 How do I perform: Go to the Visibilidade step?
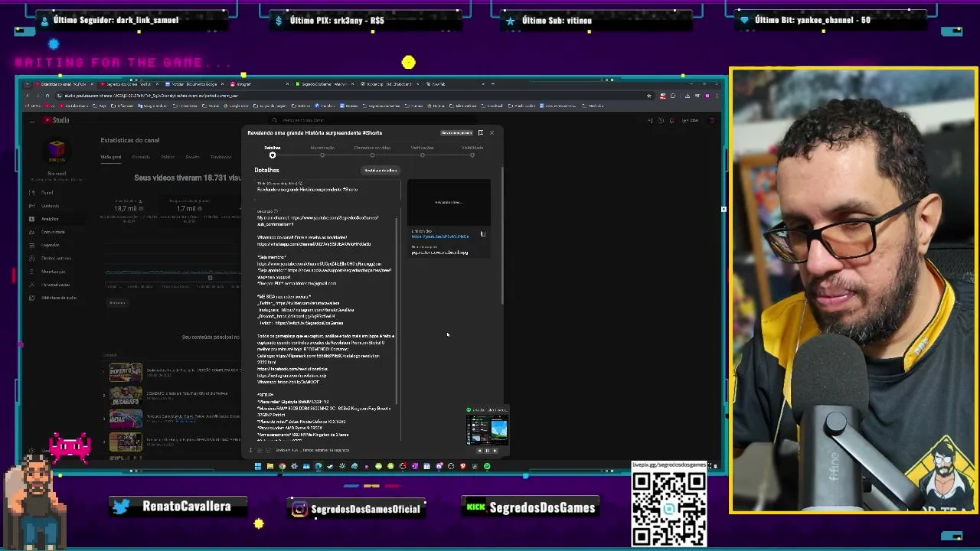tap(472, 152)
